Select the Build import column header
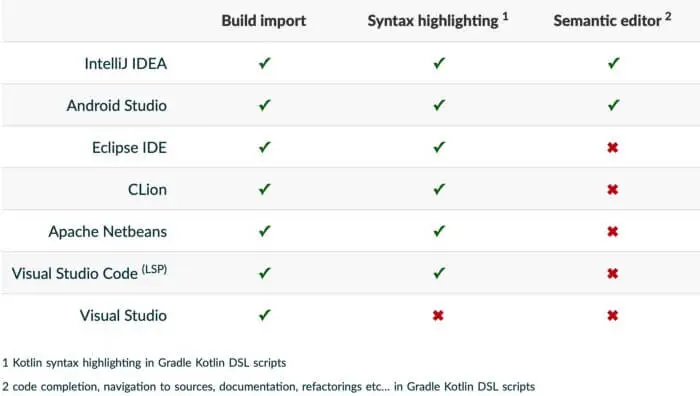This screenshot has width=700, height=396. (264, 21)
